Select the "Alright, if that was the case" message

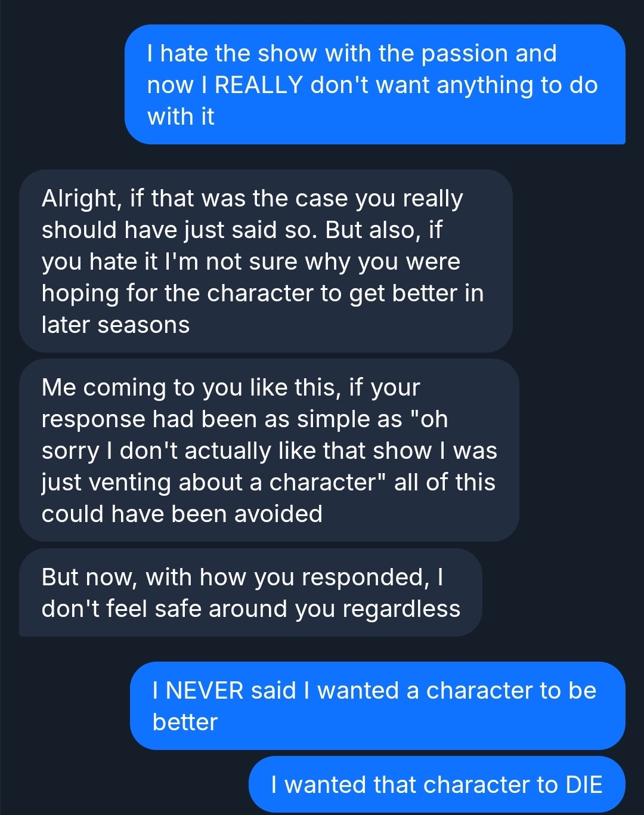click(x=265, y=261)
